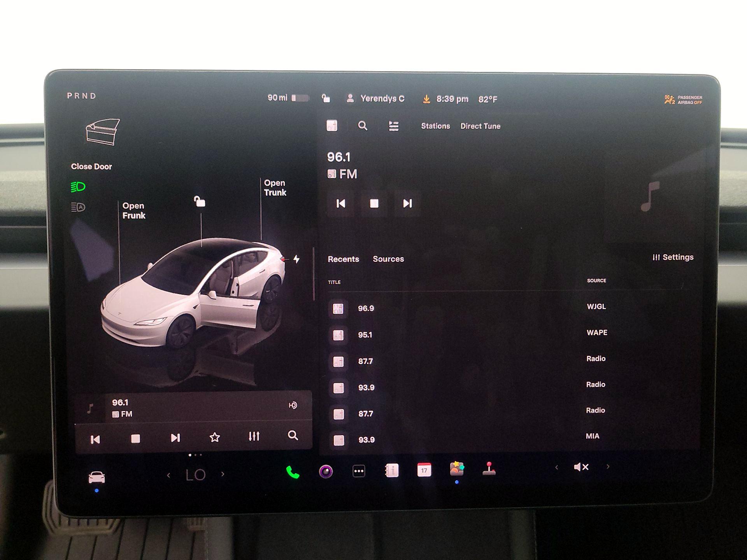Image resolution: width=747 pixels, height=560 pixels.
Task: Skip to previous station in main player
Action: click(341, 203)
